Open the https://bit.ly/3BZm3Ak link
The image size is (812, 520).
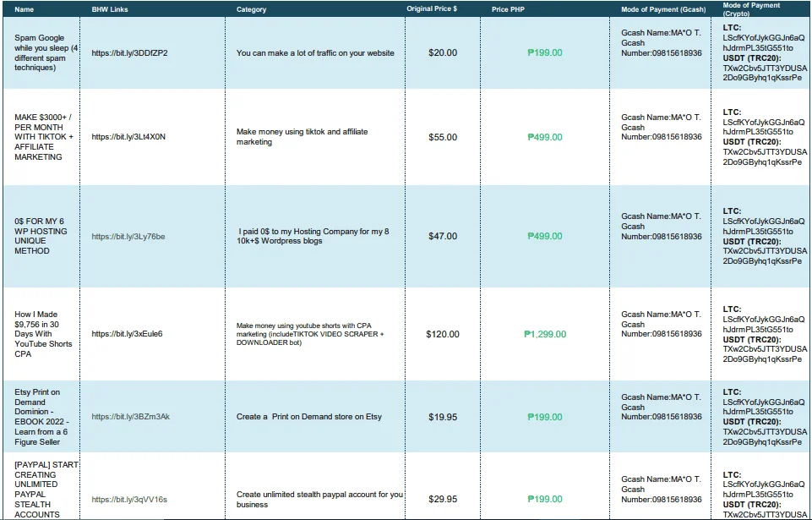click(x=130, y=417)
